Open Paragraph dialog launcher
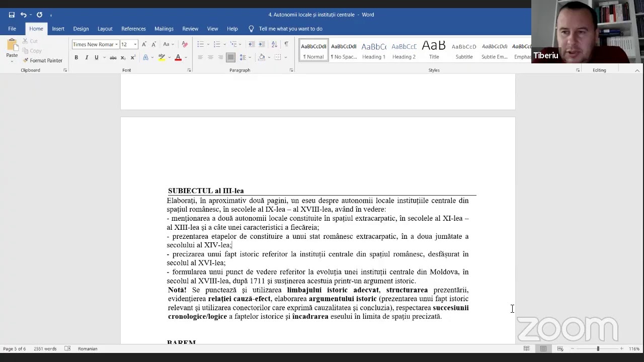Screen dimensions: 644x362 (291, 70)
